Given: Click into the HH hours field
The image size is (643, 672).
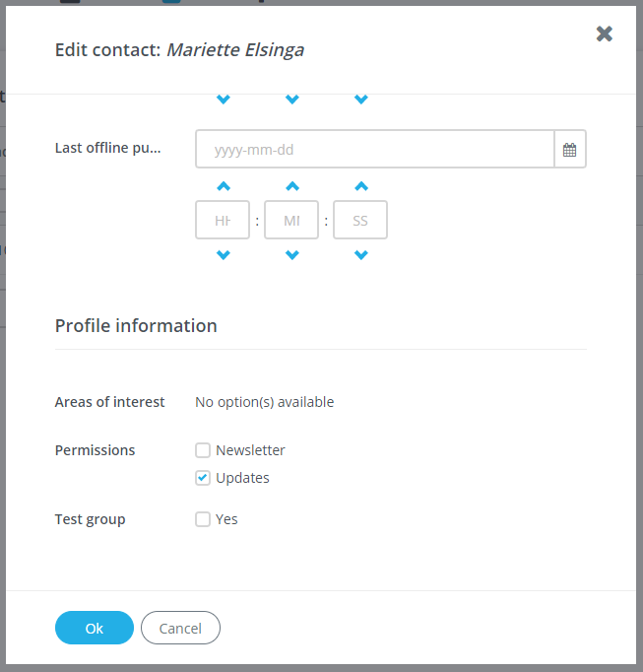Looking at the screenshot, I should (223, 221).
